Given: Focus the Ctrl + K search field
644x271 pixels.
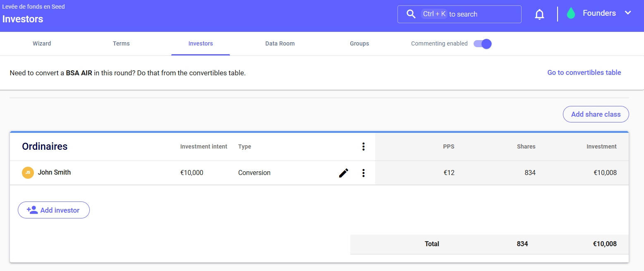Looking at the screenshot, I should [x=476, y=14].
